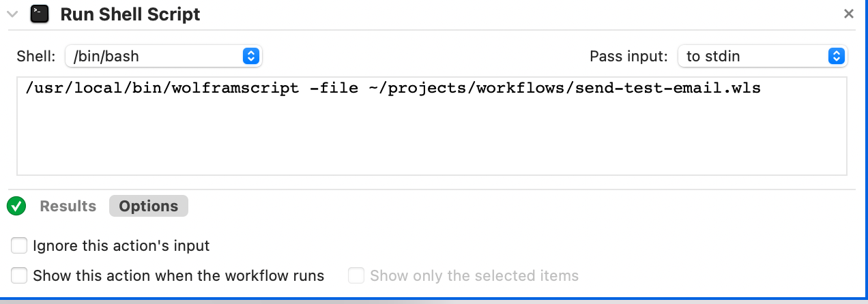Click the "Run Shell Script" action title
This screenshot has height=304, width=868.
tap(130, 14)
